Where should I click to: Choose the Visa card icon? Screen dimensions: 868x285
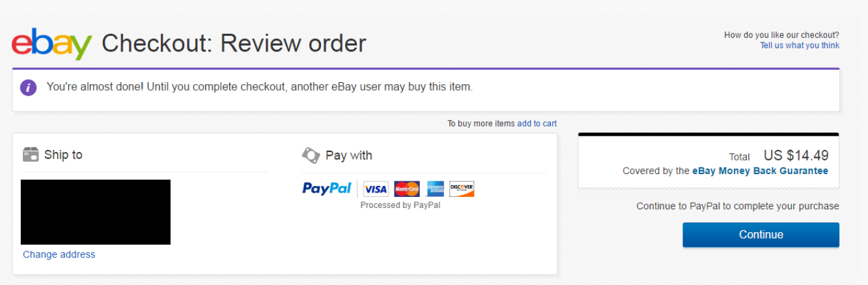pos(376,189)
